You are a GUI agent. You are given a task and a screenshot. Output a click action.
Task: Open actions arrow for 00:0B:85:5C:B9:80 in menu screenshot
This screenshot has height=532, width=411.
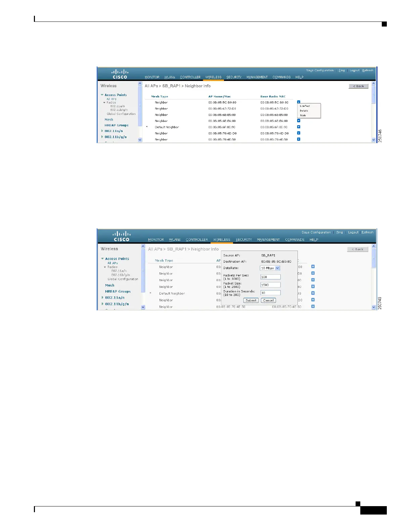click(x=299, y=102)
